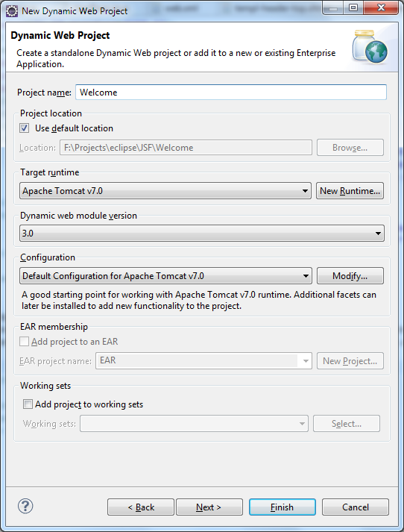Open the Configuration dropdown list

click(165, 276)
